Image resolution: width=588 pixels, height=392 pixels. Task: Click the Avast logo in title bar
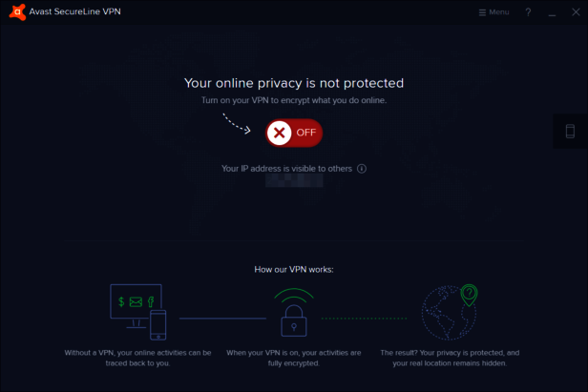(x=16, y=12)
